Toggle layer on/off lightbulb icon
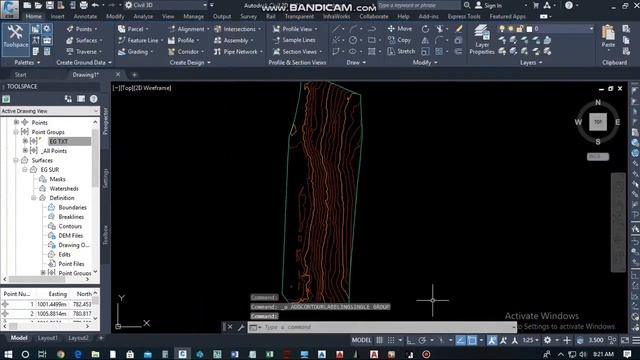This screenshot has width=640, height=360. [502, 29]
